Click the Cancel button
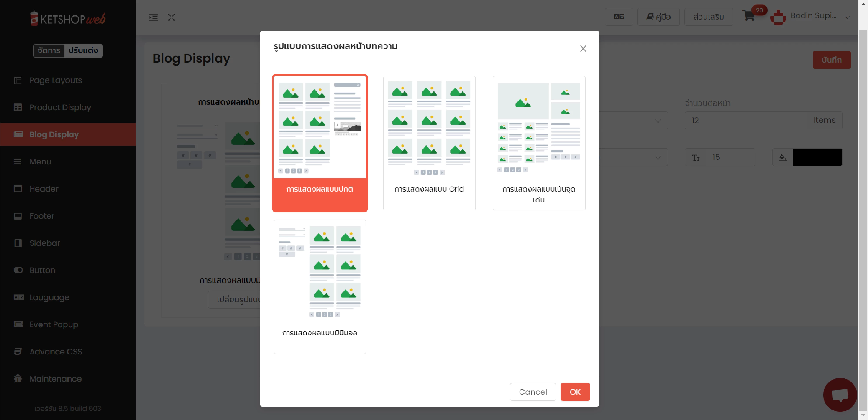The height and width of the screenshot is (420, 868). click(x=533, y=392)
